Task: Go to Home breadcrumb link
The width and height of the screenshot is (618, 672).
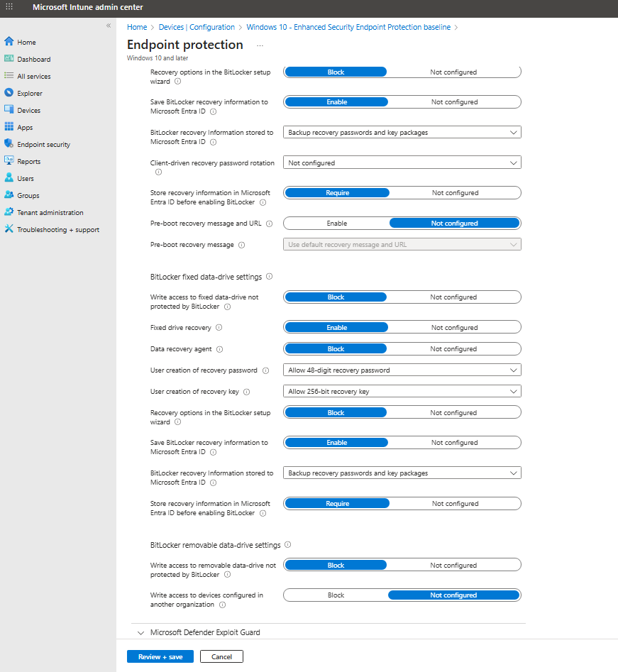Action: click(137, 27)
